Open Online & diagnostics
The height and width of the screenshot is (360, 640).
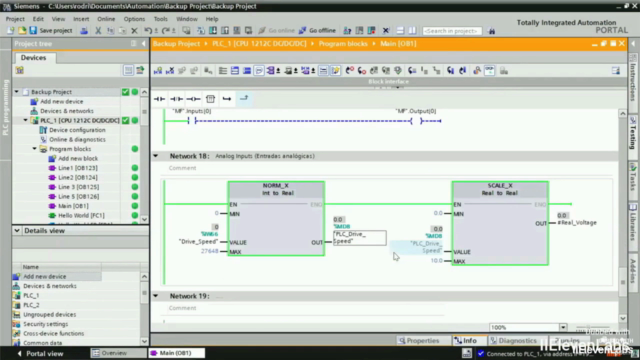[77, 140]
